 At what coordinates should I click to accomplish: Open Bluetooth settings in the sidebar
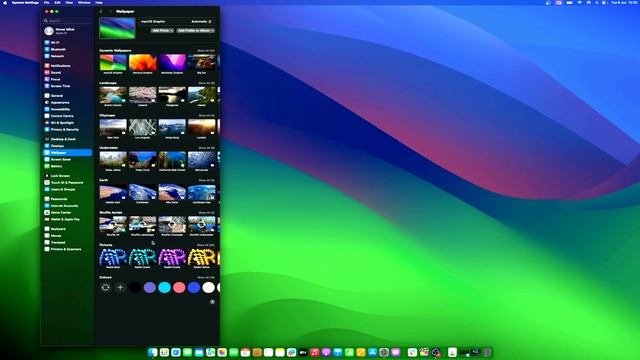tap(67, 49)
